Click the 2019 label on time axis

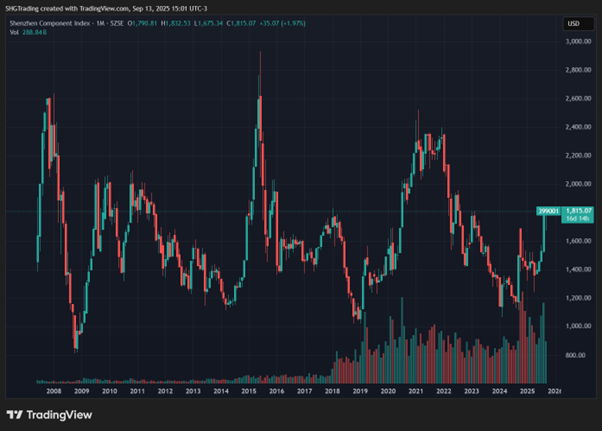(360, 391)
